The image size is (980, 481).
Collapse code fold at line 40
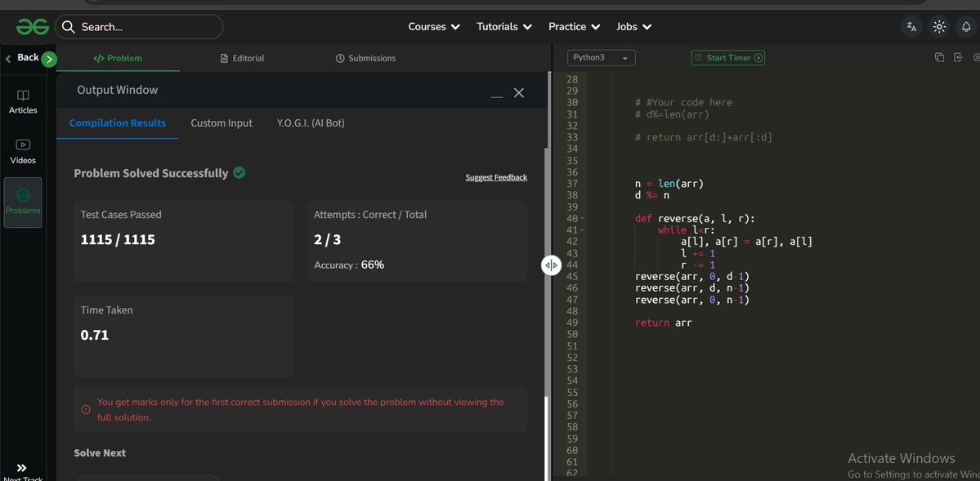point(583,219)
